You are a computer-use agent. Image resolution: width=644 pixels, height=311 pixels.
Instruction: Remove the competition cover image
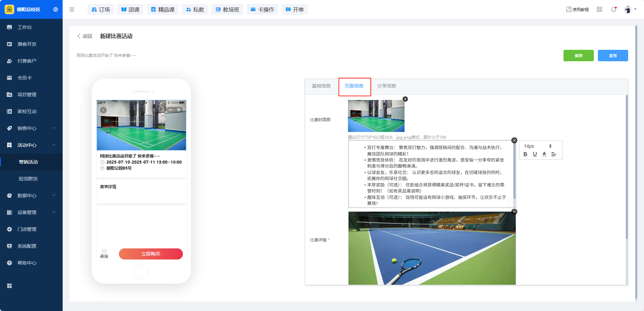(x=405, y=99)
